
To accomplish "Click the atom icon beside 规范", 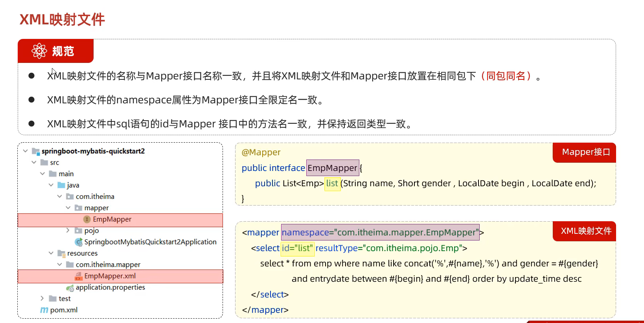I will (x=39, y=51).
